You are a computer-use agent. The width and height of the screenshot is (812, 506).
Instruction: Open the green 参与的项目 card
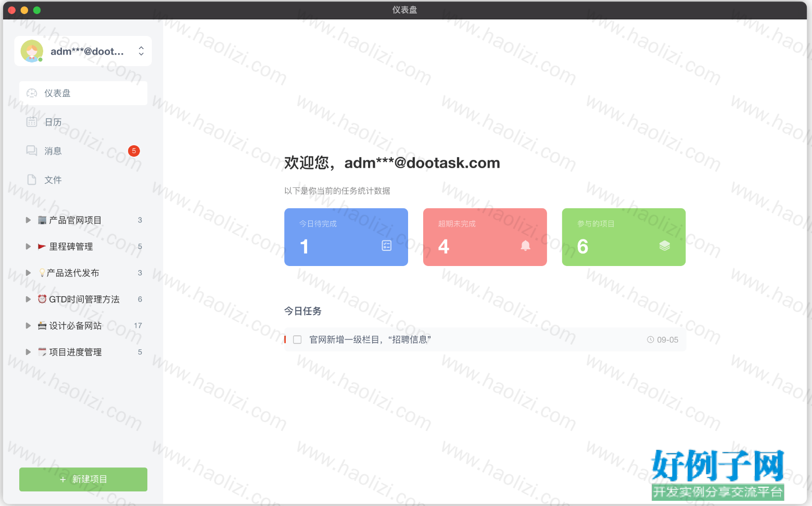(624, 237)
